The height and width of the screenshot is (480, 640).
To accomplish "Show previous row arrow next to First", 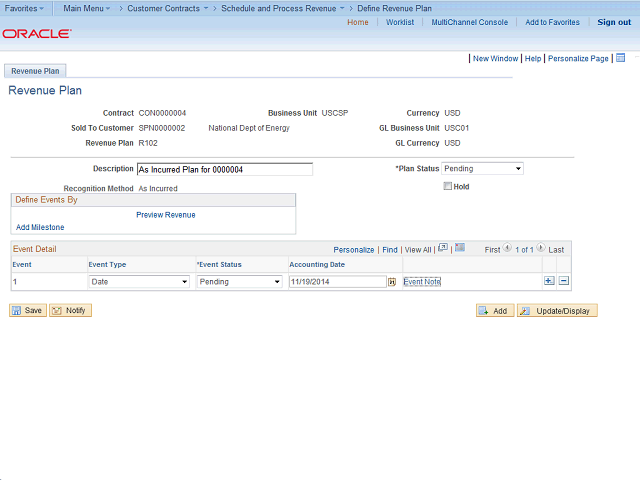I will coord(507,248).
